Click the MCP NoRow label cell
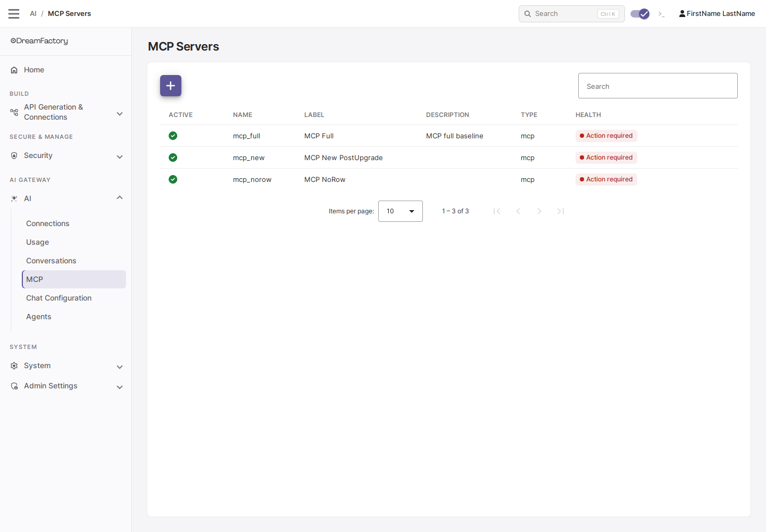Viewport: 766px width, 532px height. [325, 180]
